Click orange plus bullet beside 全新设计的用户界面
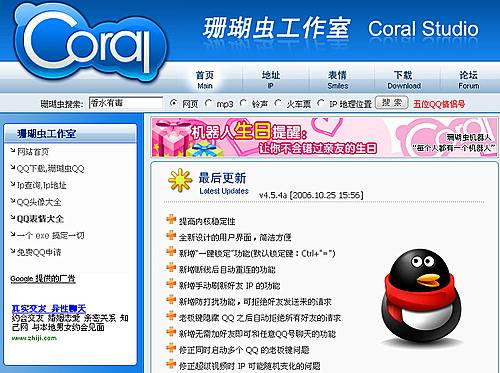Viewport: 500px width, 373px height. pos(171,235)
